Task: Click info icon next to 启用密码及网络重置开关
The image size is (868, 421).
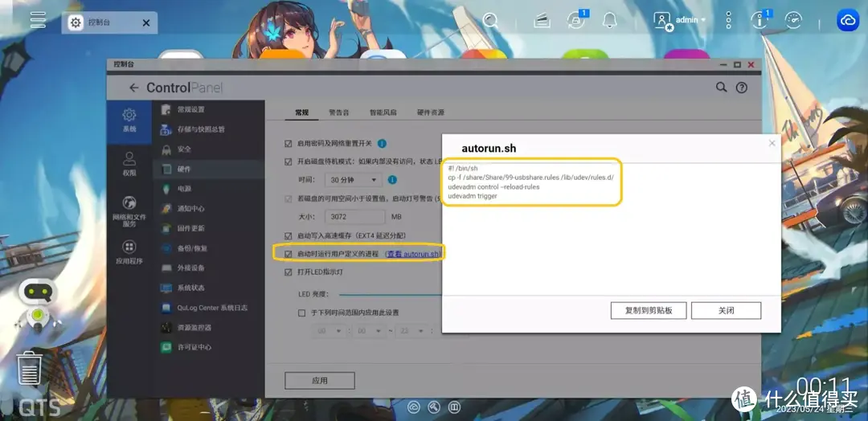Action: click(382, 143)
